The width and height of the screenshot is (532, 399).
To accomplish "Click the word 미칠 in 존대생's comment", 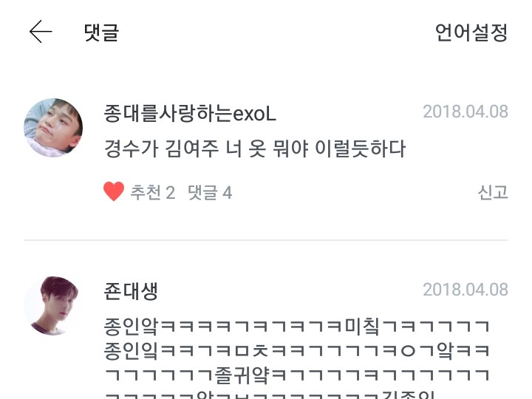I will point(362,326).
